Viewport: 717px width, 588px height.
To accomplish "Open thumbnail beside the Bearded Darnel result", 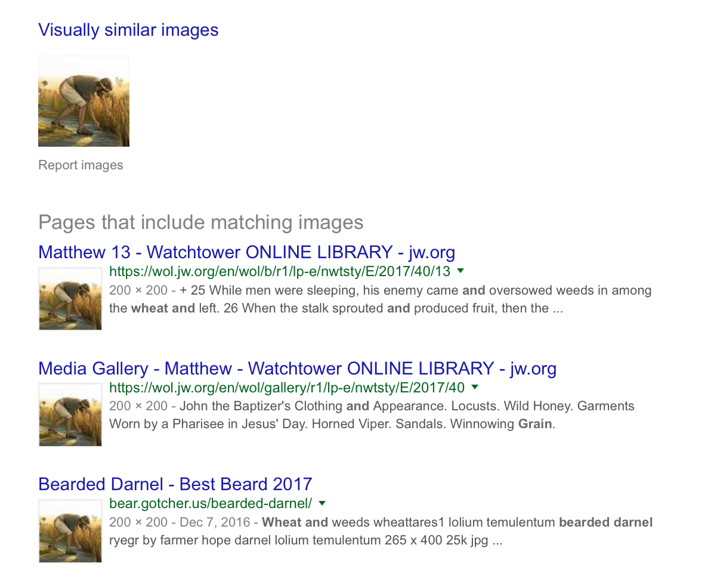I will [x=70, y=531].
